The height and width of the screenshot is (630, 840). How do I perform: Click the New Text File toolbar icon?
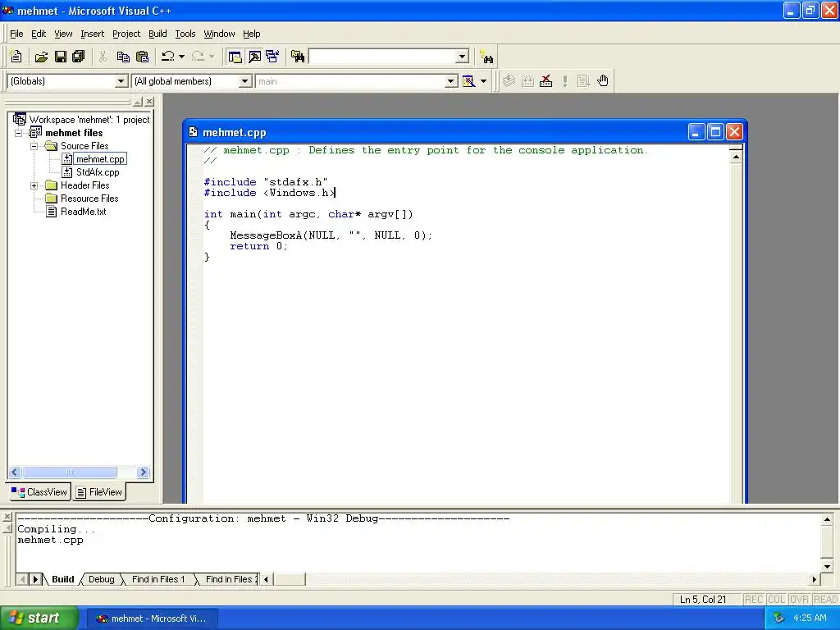(x=16, y=57)
